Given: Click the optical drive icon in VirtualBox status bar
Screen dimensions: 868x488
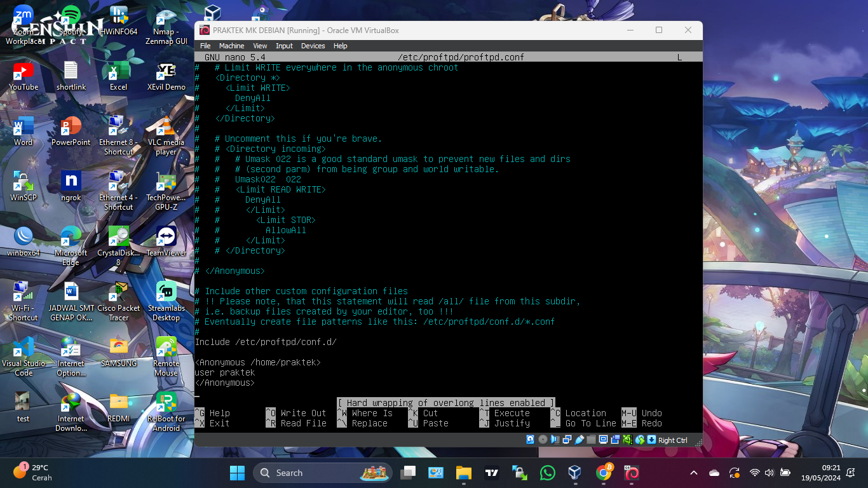Looking at the screenshot, I should tap(543, 440).
